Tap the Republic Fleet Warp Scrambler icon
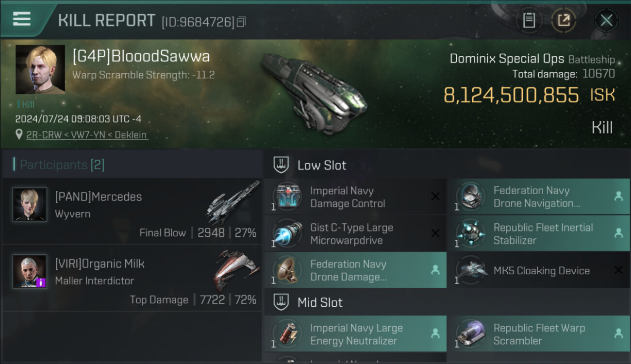This screenshot has height=364, width=631. (472, 334)
